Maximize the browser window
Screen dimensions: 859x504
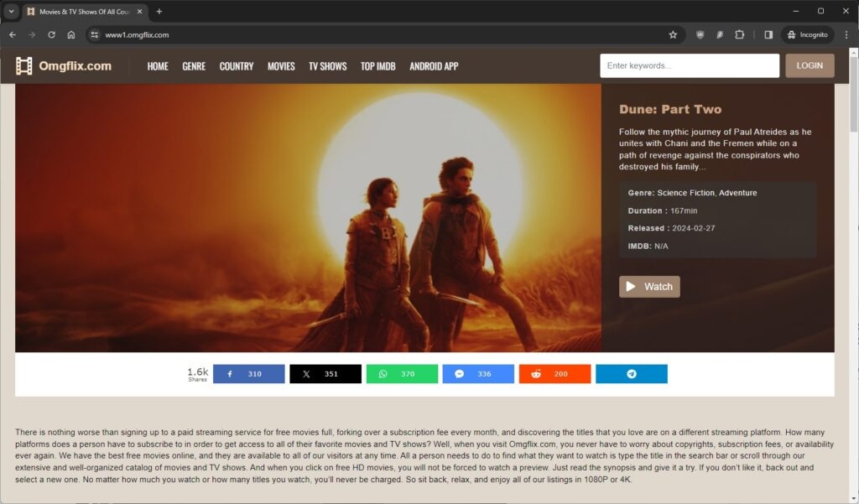(820, 11)
